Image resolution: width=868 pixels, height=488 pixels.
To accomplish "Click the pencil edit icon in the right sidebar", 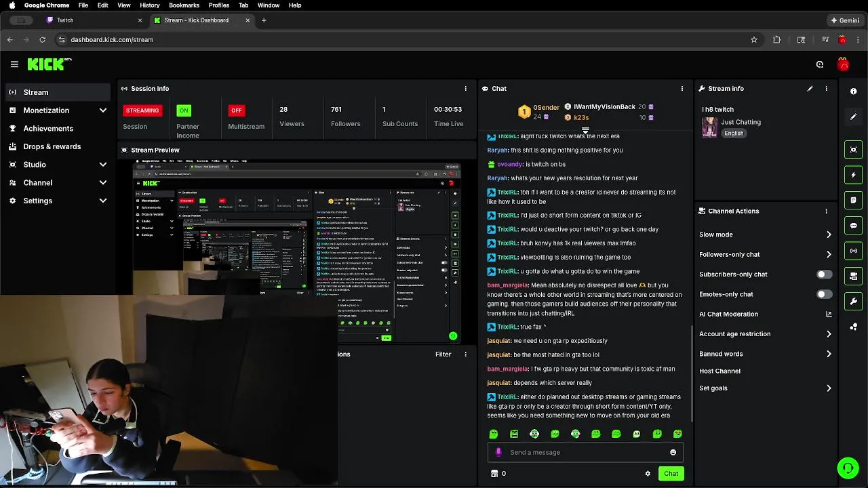I will coord(853,117).
